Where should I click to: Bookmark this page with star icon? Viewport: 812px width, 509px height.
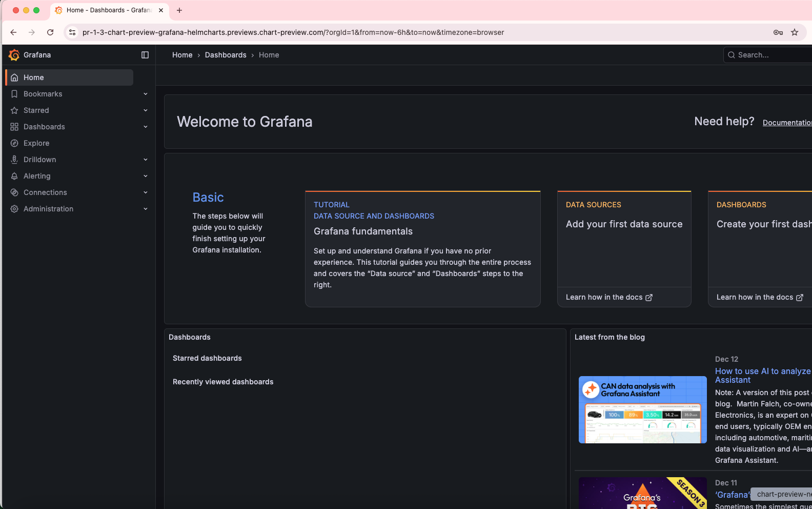(795, 32)
